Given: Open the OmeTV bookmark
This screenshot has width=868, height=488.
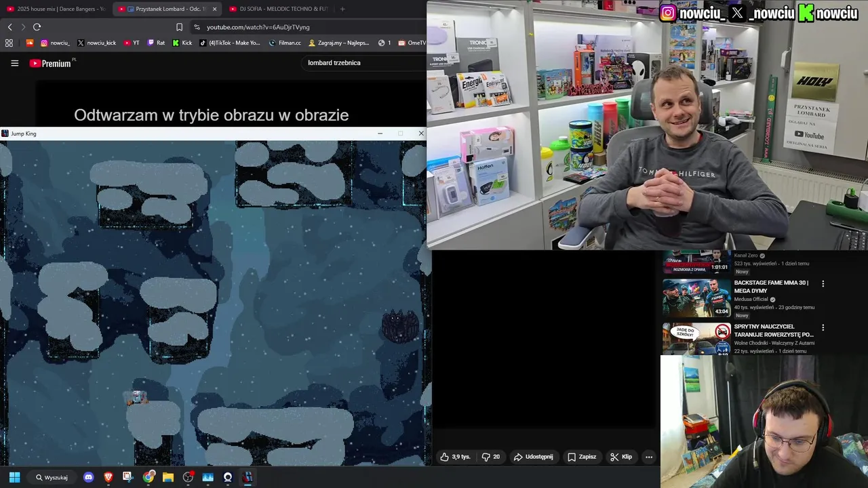Looking at the screenshot, I should pyautogui.click(x=412, y=43).
